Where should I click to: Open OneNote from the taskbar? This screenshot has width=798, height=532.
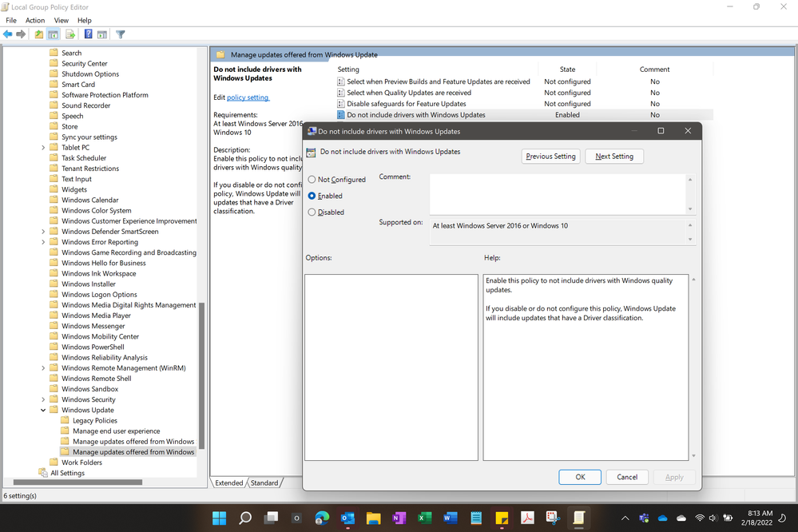[399, 518]
